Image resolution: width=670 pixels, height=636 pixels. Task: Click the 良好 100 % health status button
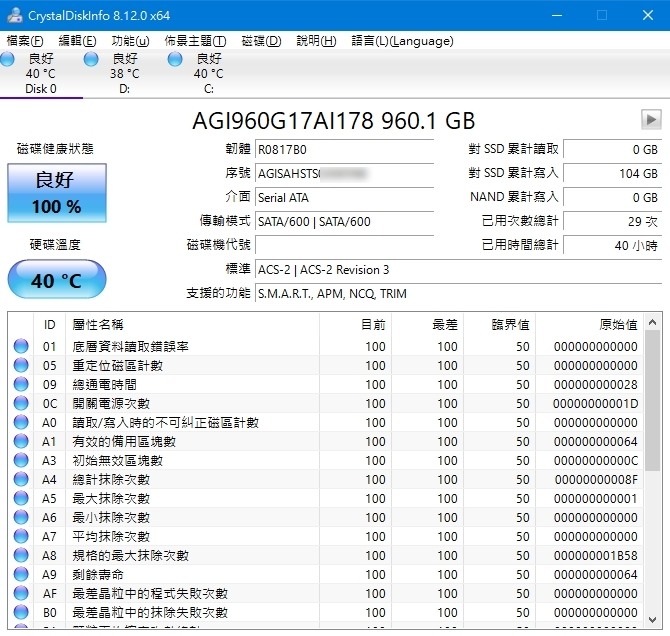click(57, 193)
